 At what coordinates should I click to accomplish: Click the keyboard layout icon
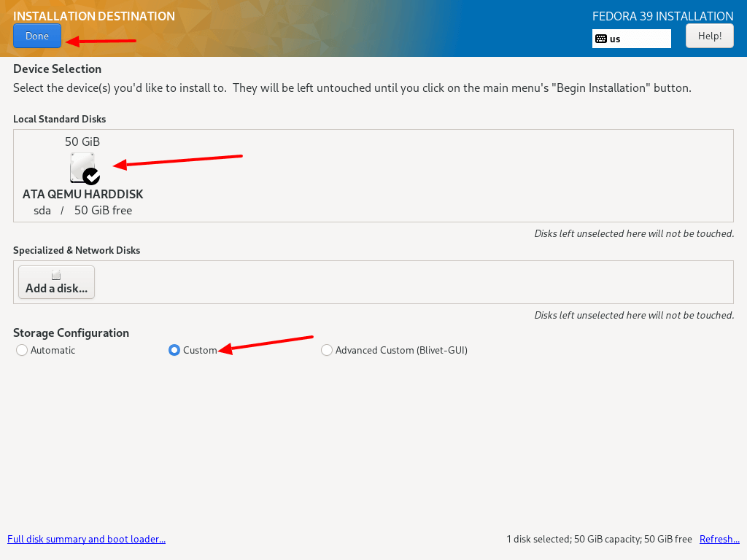(x=601, y=39)
